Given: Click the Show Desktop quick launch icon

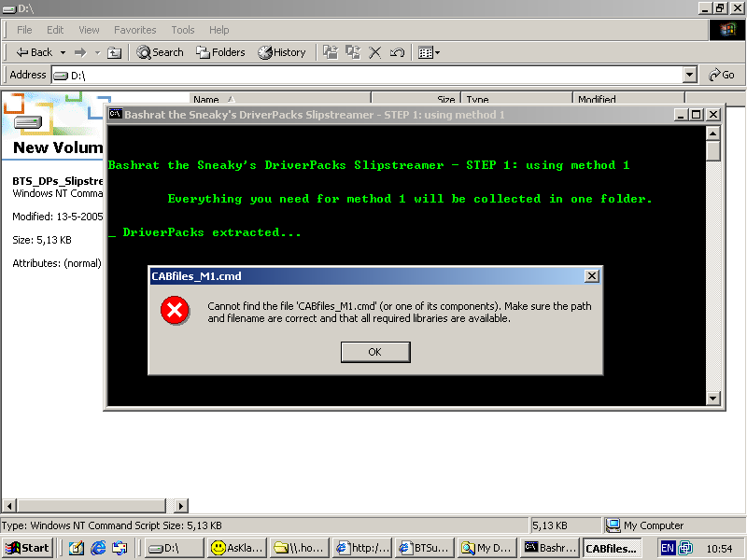Looking at the screenshot, I should [77, 548].
